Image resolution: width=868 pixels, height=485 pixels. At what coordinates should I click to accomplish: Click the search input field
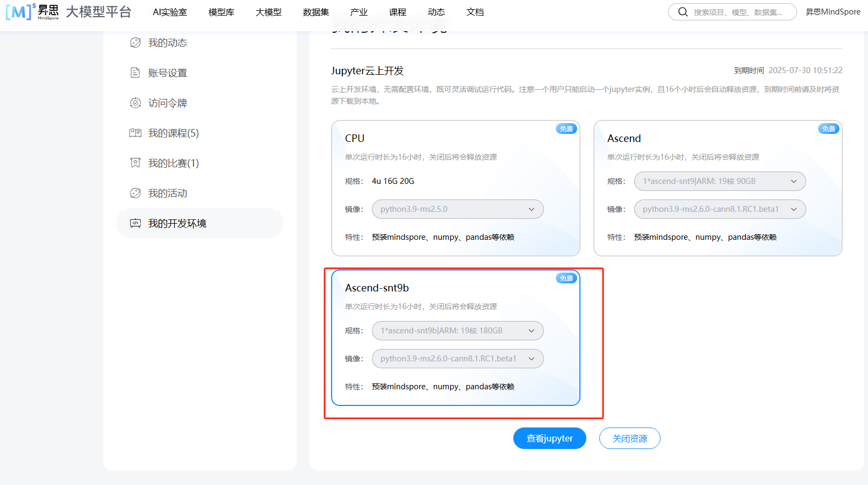click(739, 12)
